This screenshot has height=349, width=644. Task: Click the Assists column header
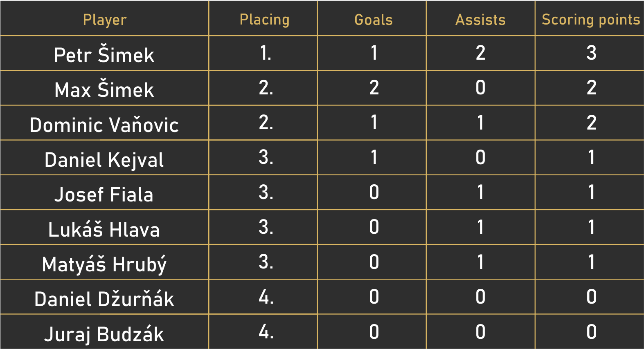coord(480,20)
